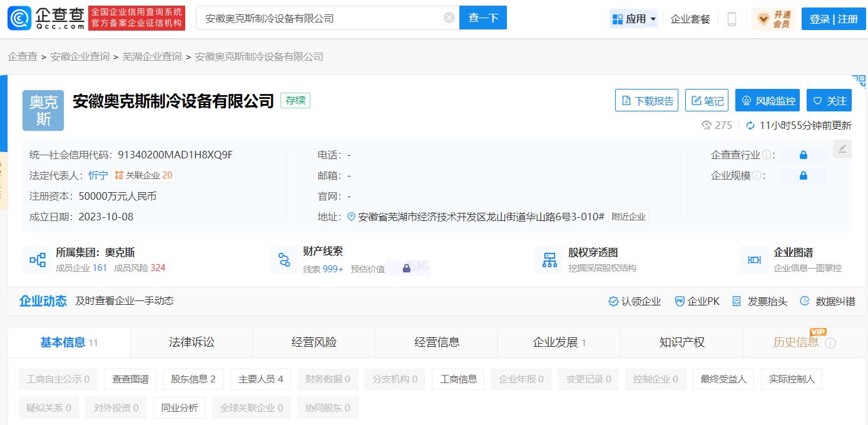Click the address location pin icon

pyautogui.click(x=351, y=217)
